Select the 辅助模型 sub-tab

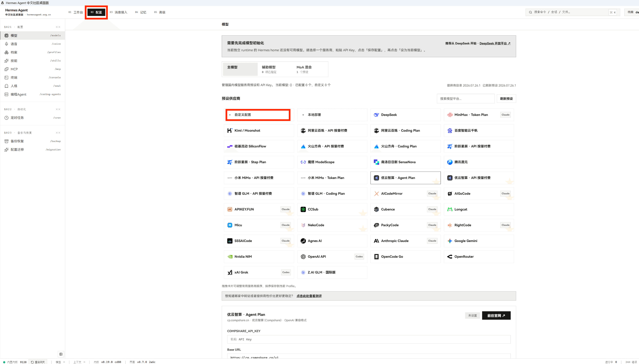275,69
